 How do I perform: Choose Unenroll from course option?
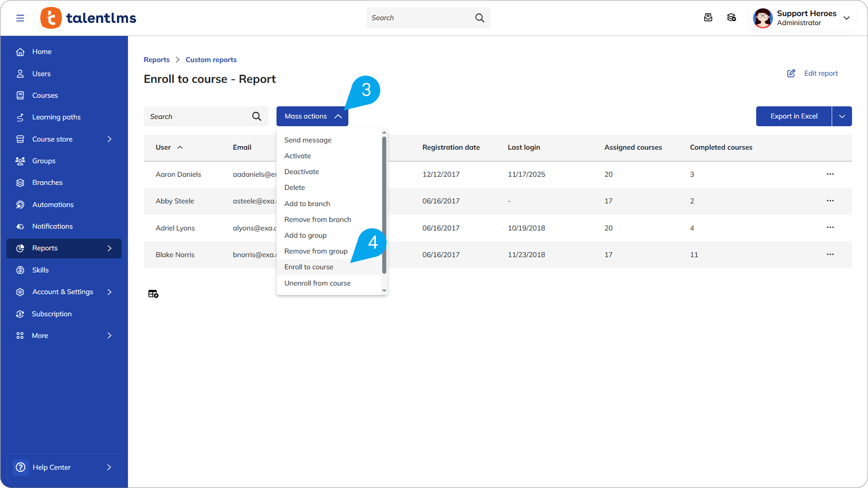(317, 283)
